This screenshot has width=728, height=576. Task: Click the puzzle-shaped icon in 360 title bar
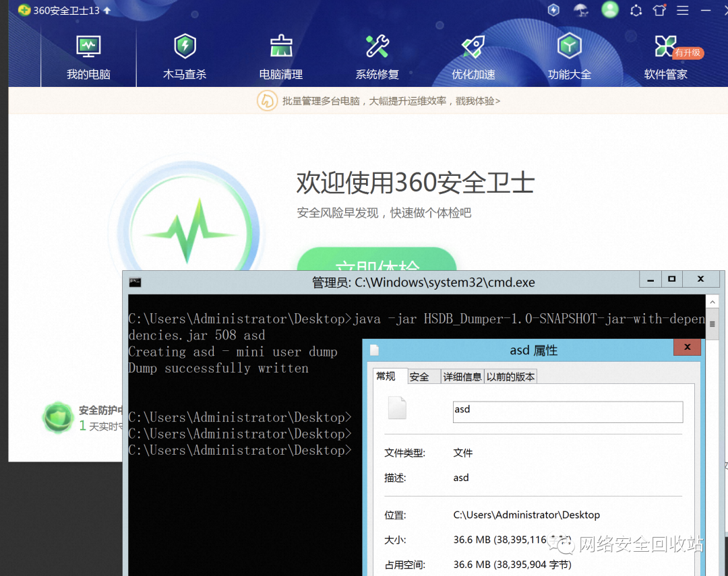click(636, 10)
